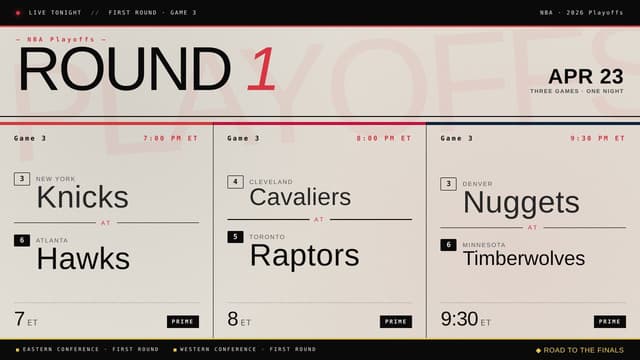The image size is (640, 360).
Task: Click the Knicks seed 3 badge
Action: click(22, 179)
